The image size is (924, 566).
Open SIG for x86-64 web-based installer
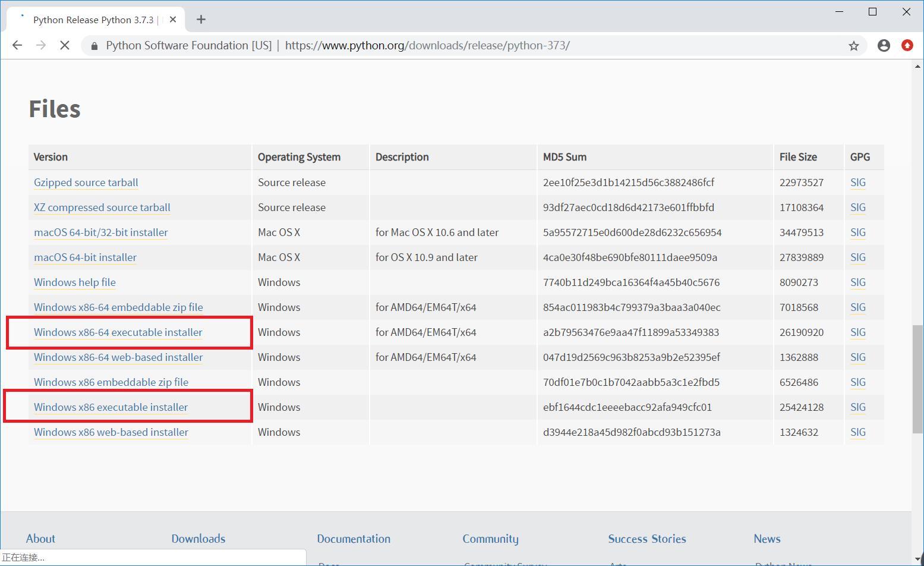(858, 357)
